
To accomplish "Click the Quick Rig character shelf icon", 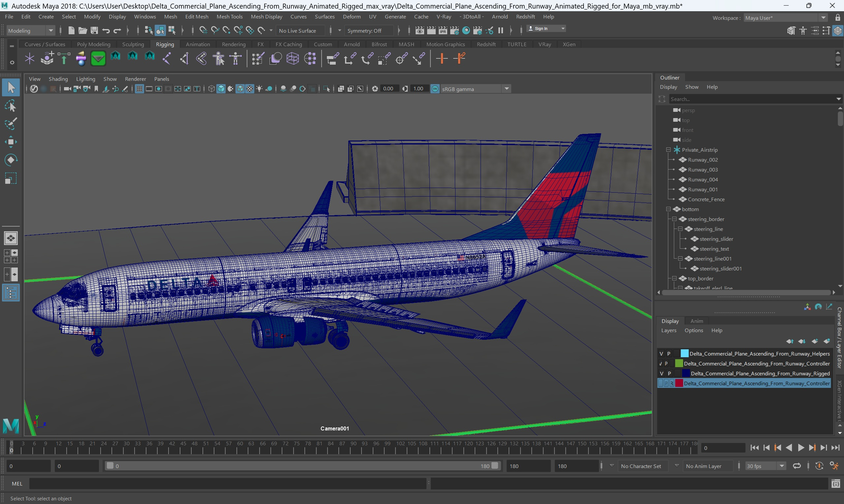I will (x=219, y=59).
